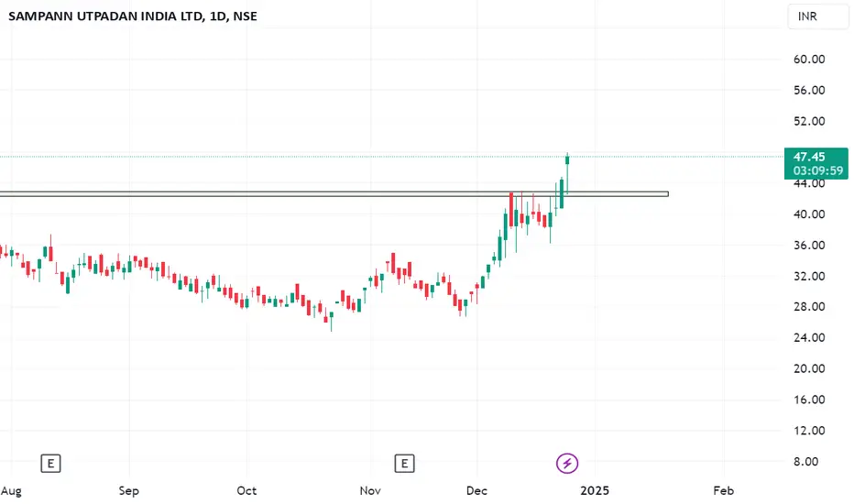Click the Sep label on time axis
854x504 pixels.
click(129, 491)
